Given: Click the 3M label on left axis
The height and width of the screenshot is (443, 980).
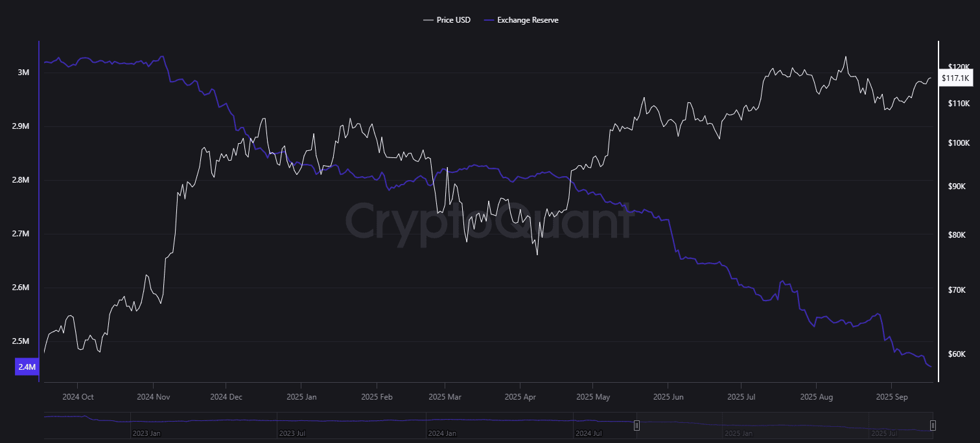Looking at the screenshot, I should click(x=23, y=73).
